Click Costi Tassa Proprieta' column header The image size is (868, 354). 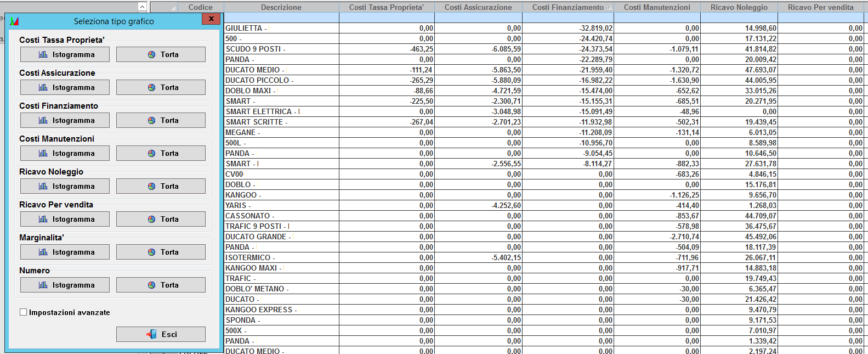(x=387, y=7)
